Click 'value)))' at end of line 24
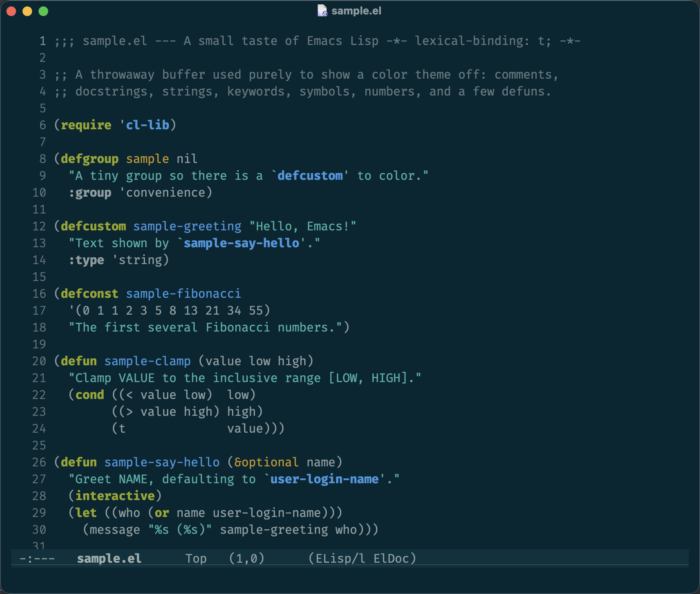This screenshot has width=700, height=594. [x=256, y=428]
